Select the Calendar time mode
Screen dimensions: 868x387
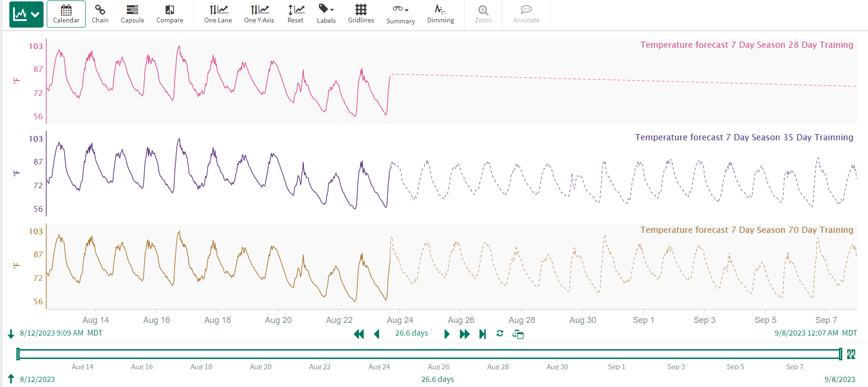click(x=66, y=14)
